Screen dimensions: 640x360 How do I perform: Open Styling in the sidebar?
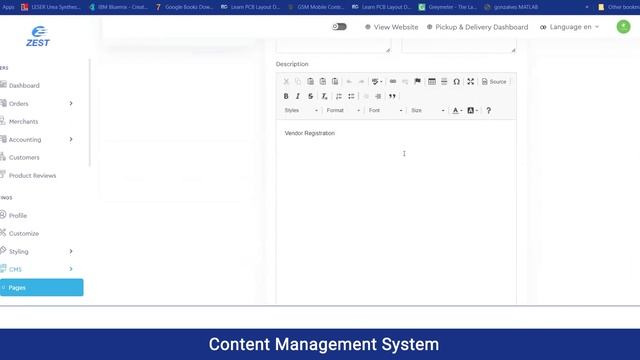[18, 251]
